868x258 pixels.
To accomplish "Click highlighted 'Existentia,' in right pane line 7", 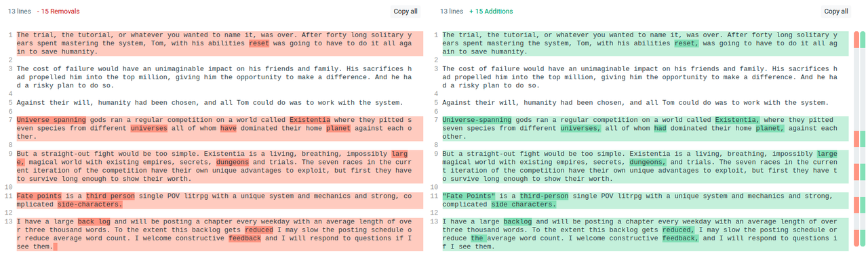I will pyautogui.click(x=738, y=120).
